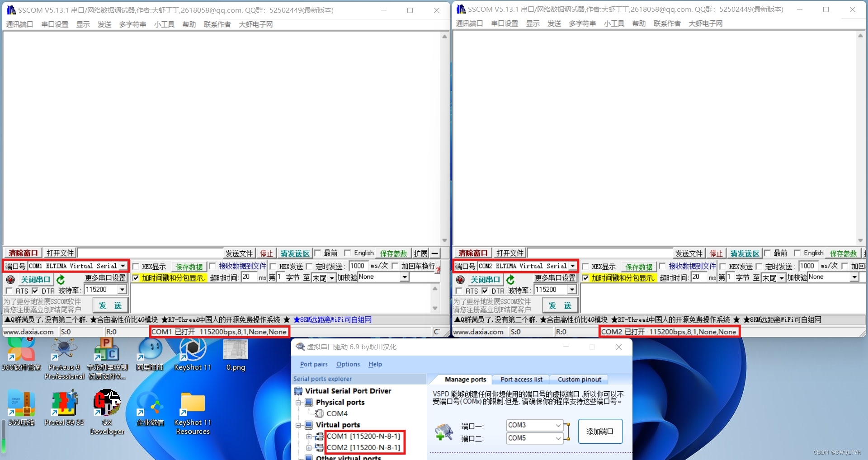Click 发送 button in left SSCOM
The height and width of the screenshot is (460, 868).
110,306
